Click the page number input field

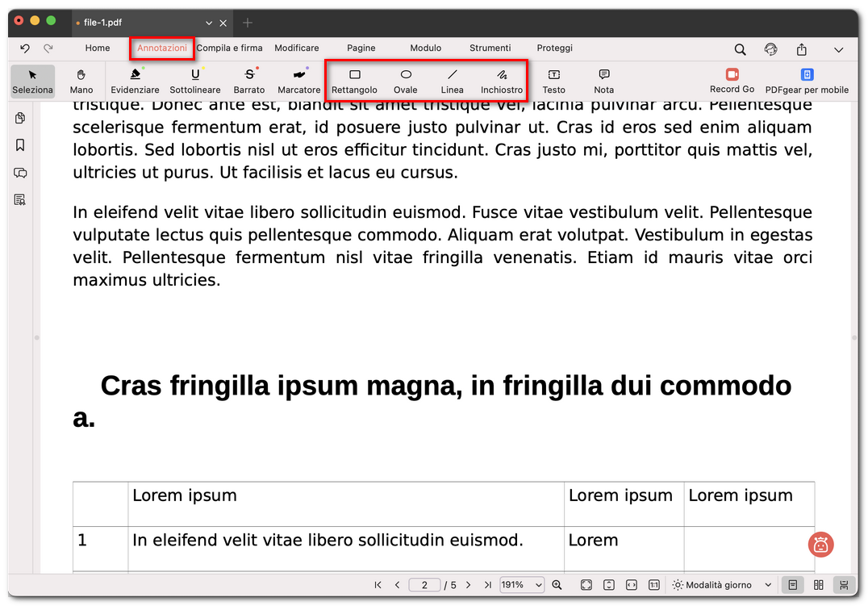coord(425,585)
